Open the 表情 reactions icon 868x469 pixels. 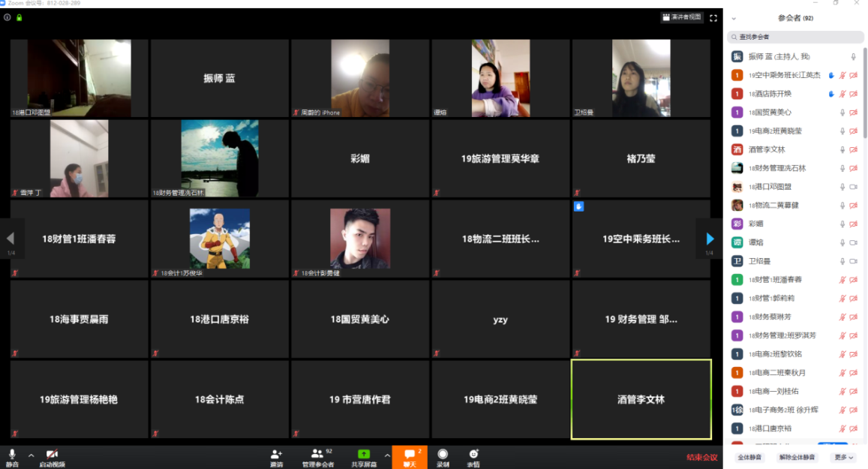click(473, 454)
